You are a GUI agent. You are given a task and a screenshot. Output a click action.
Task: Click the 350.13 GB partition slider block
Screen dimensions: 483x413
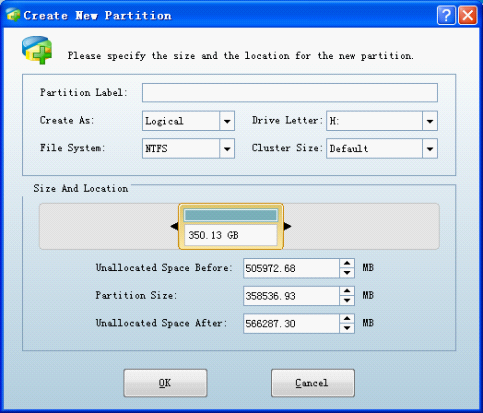pos(231,227)
